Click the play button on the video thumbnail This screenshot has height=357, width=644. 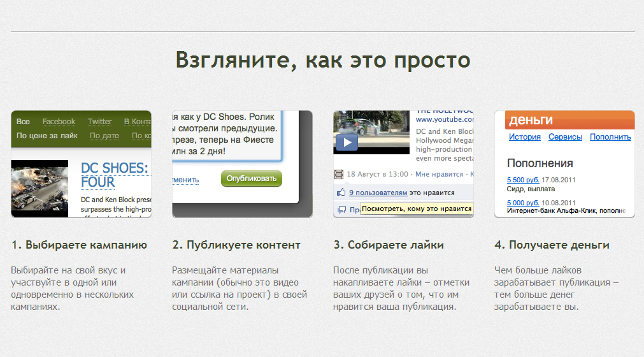click(347, 143)
